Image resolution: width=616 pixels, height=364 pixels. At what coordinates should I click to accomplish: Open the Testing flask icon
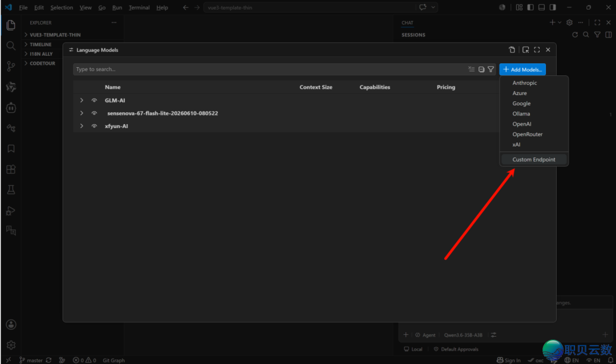11,190
